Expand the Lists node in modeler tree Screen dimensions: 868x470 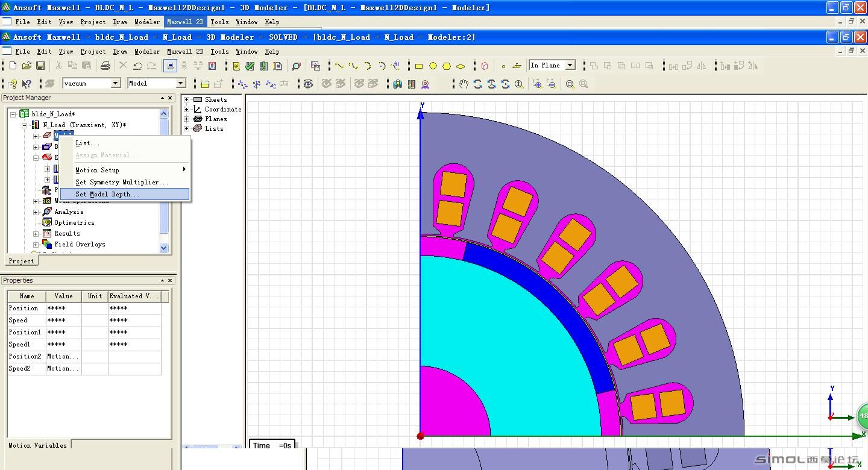point(186,128)
